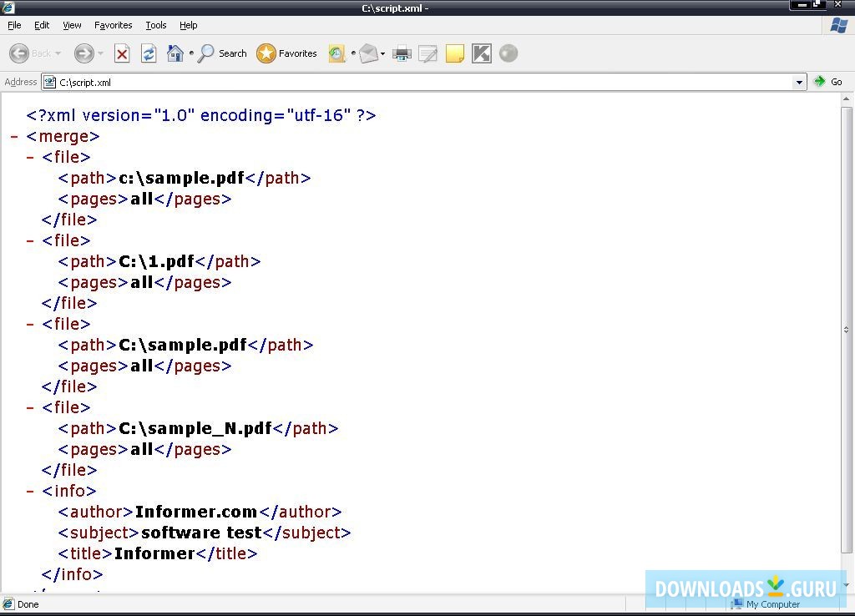Open the Kaspersky anti-virus toolbar icon
This screenshot has width=855, height=616.
pyautogui.click(x=481, y=53)
